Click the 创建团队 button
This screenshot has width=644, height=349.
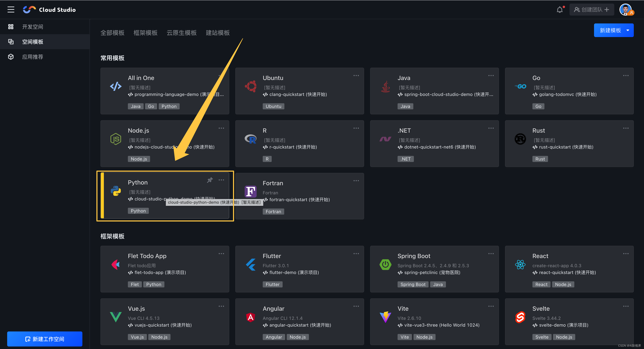(592, 10)
